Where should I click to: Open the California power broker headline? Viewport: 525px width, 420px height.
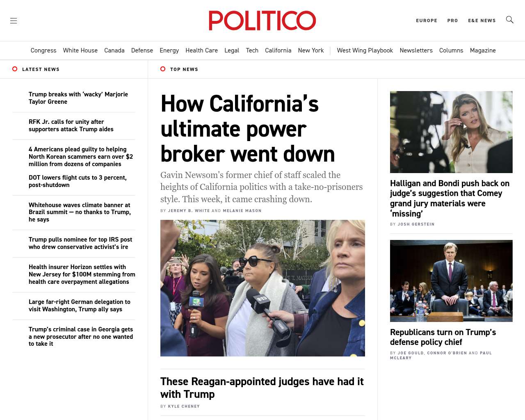(248, 129)
